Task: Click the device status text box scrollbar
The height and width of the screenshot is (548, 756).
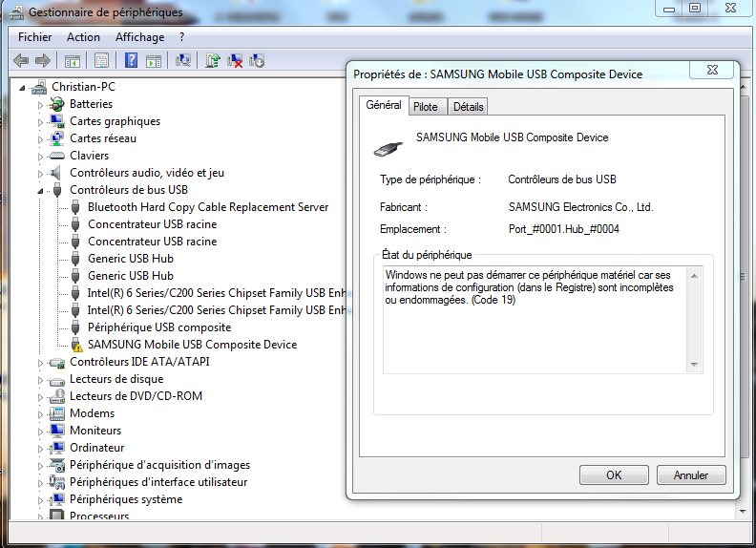Action: pyautogui.click(x=695, y=319)
